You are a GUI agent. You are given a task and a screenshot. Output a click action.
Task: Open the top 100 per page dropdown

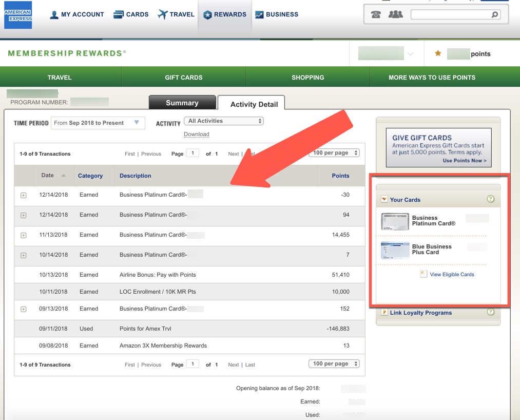pyautogui.click(x=334, y=152)
